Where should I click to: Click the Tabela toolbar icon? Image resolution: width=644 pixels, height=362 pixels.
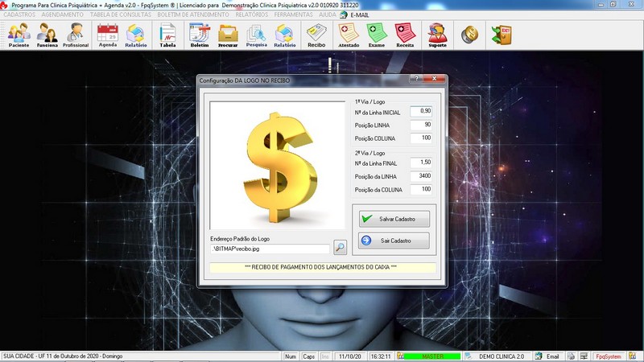tap(167, 35)
